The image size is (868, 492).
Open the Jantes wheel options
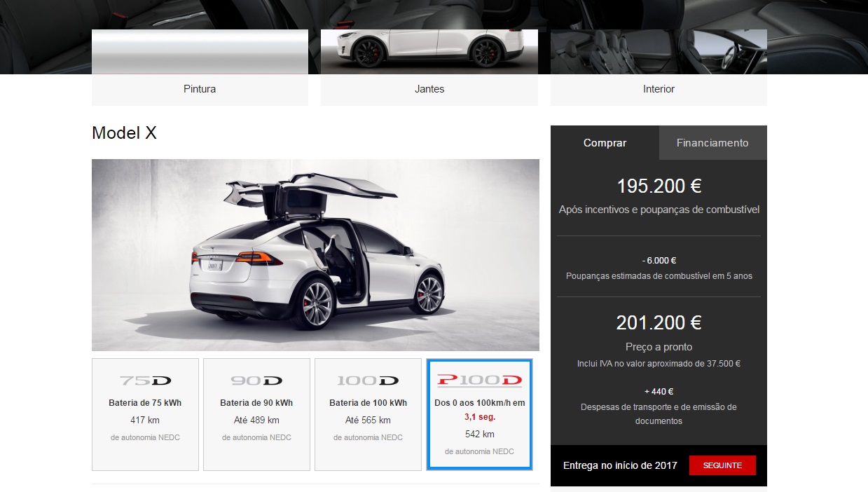pyautogui.click(x=429, y=89)
